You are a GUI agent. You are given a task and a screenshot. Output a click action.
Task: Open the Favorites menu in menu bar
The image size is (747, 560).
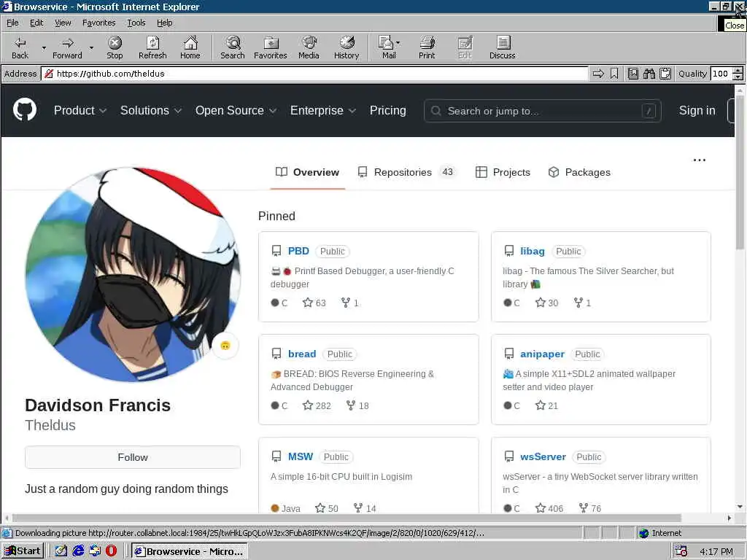[x=98, y=23]
